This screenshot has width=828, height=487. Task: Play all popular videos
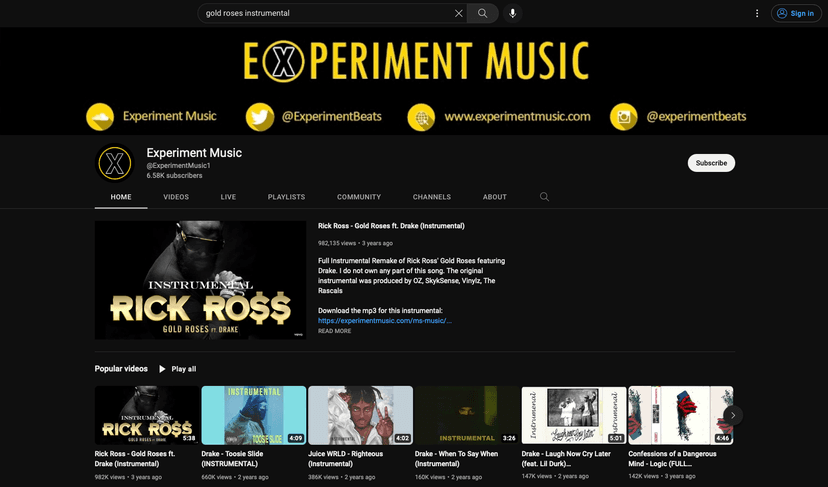tap(177, 369)
